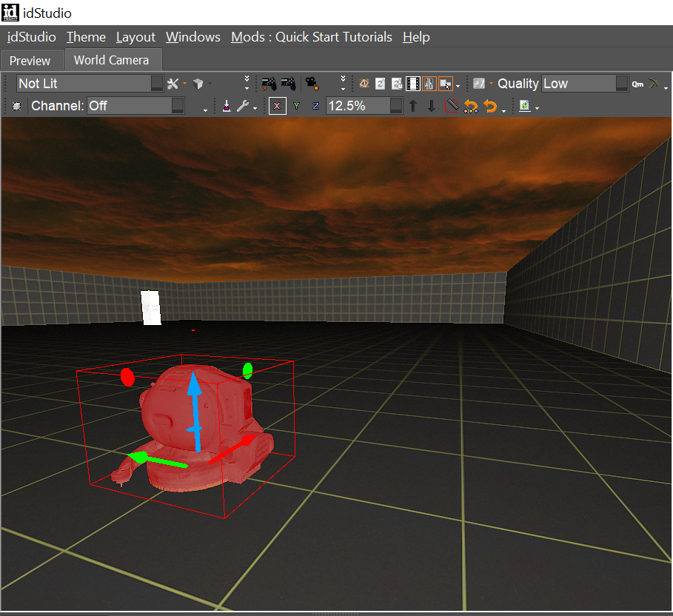
Task: Open the Help menu
Action: pos(416,37)
